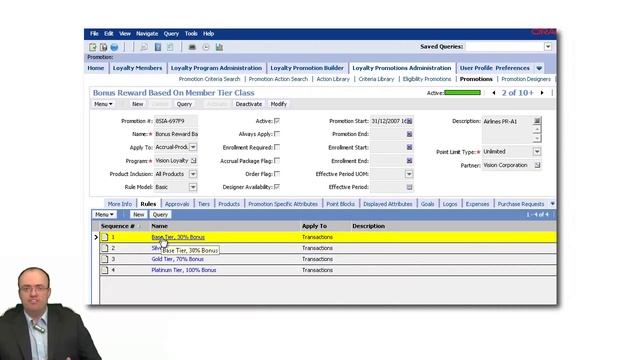Click the Deactivate button

(249, 104)
